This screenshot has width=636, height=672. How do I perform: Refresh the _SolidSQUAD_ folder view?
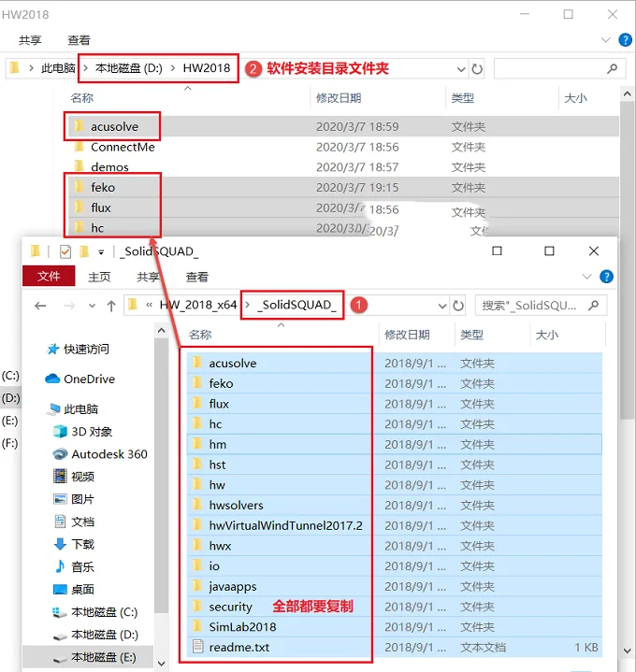458,306
